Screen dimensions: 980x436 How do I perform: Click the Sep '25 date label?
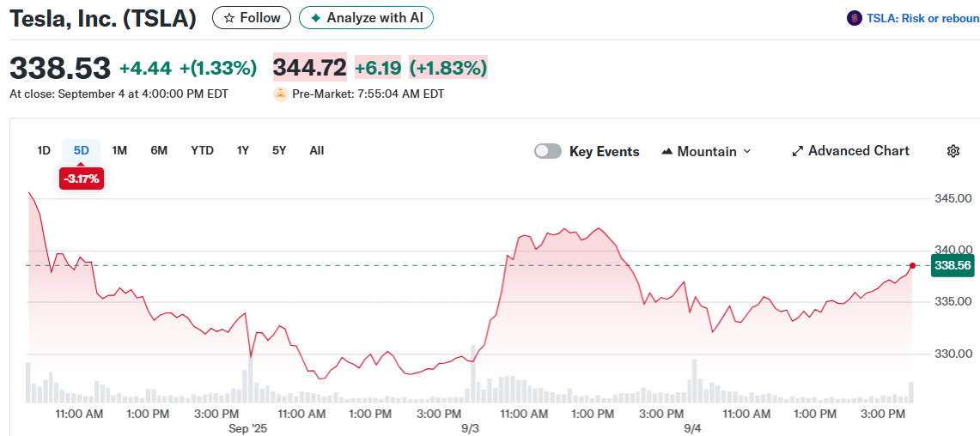[x=247, y=430]
